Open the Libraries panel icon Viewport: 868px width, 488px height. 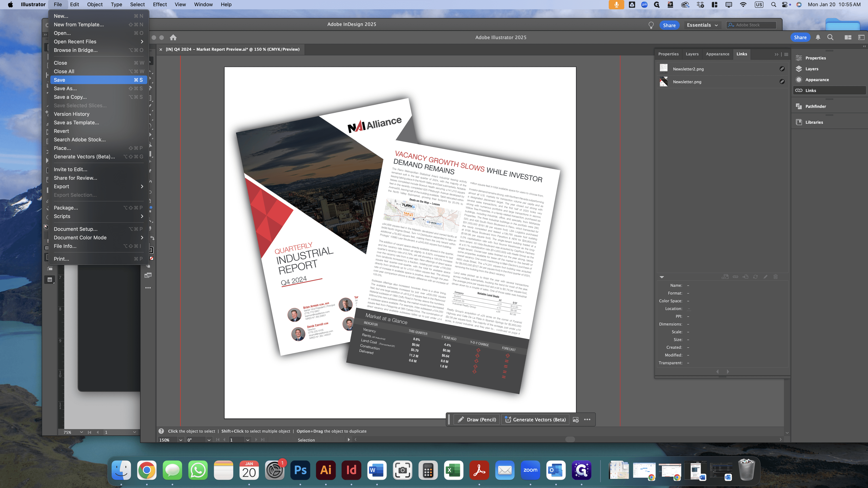(799, 122)
